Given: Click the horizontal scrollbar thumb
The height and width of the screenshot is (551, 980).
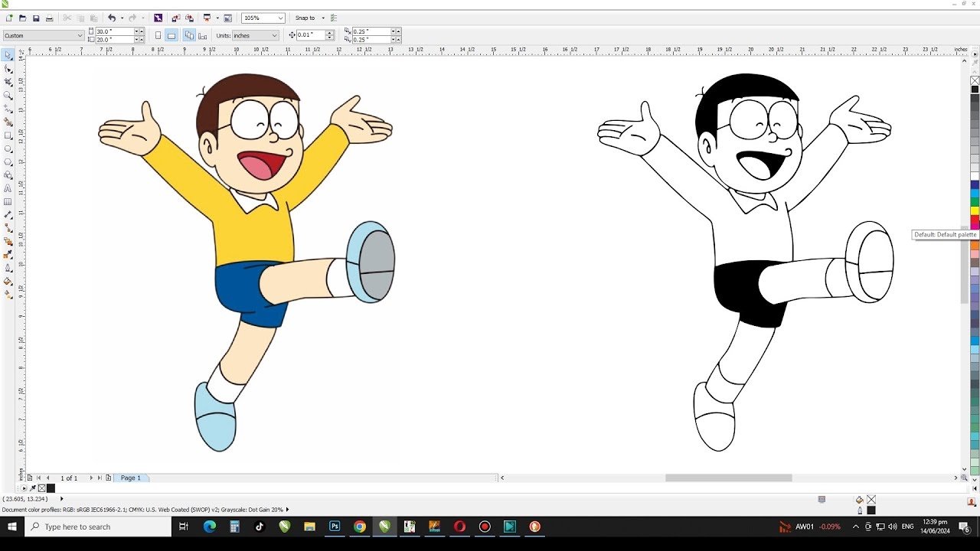Looking at the screenshot, I should pyautogui.click(x=728, y=478).
